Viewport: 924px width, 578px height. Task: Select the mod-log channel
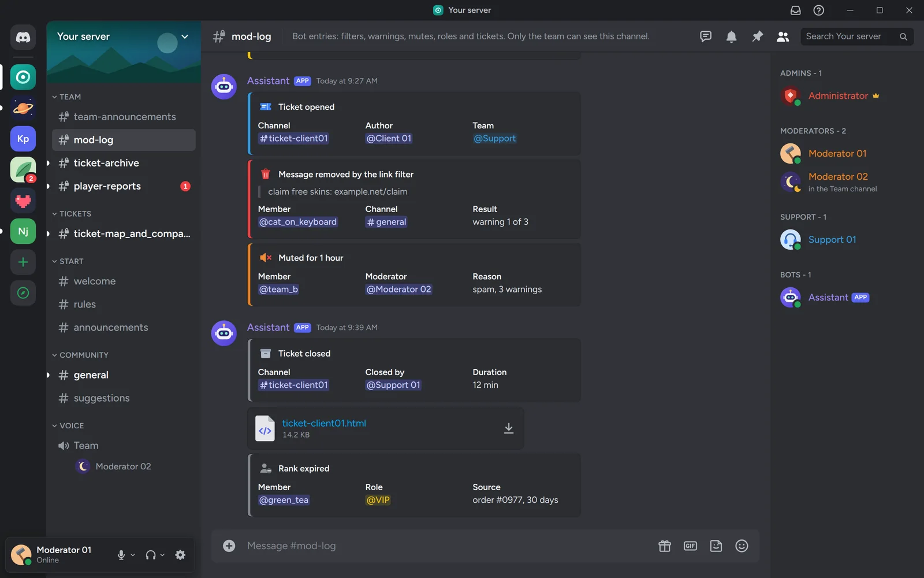click(x=124, y=140)
